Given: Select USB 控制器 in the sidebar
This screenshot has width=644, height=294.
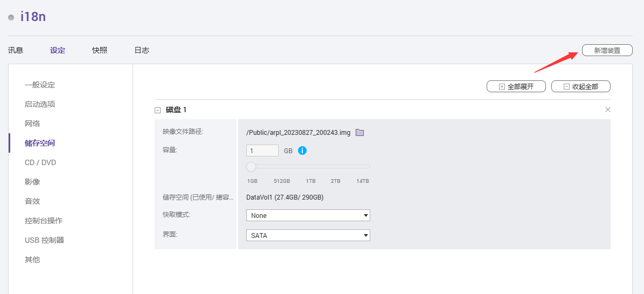Looking at the screenshot, I should coord(44,240).
